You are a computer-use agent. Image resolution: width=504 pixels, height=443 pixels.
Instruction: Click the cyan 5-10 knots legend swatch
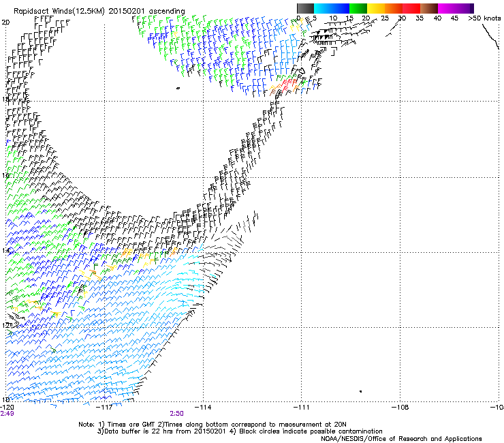(323, 8)
